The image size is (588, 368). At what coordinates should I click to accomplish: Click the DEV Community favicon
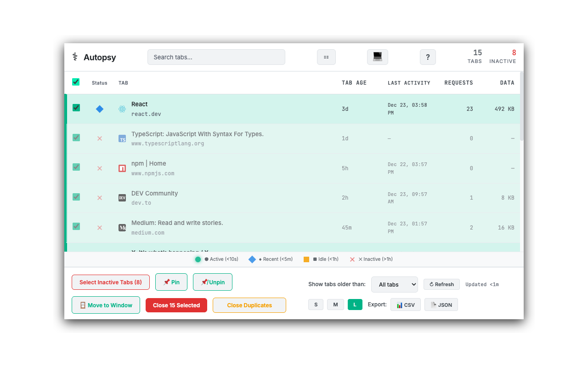(x=122, y=197)
